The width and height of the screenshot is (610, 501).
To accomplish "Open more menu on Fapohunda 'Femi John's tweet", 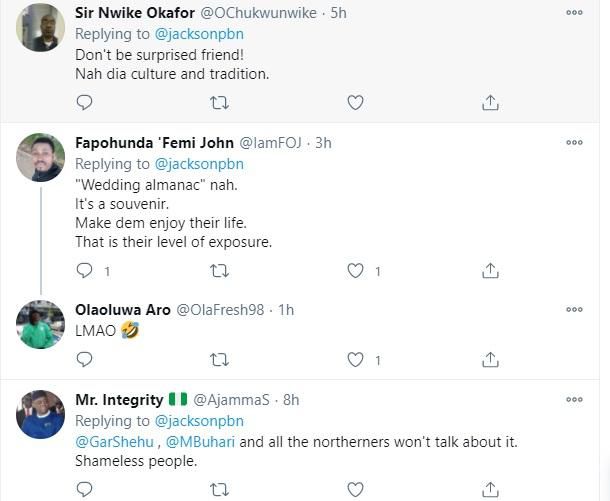I will pos(574,143).
